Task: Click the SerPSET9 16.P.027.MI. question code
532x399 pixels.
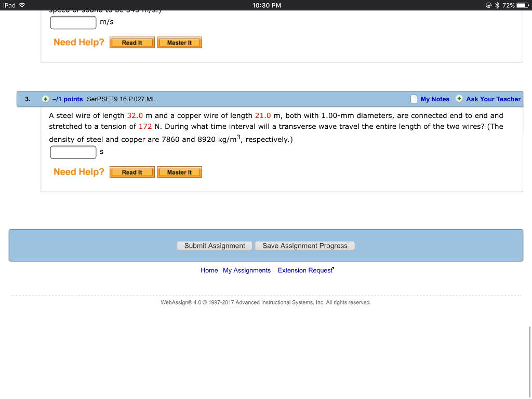Action: tap(121, 99)
